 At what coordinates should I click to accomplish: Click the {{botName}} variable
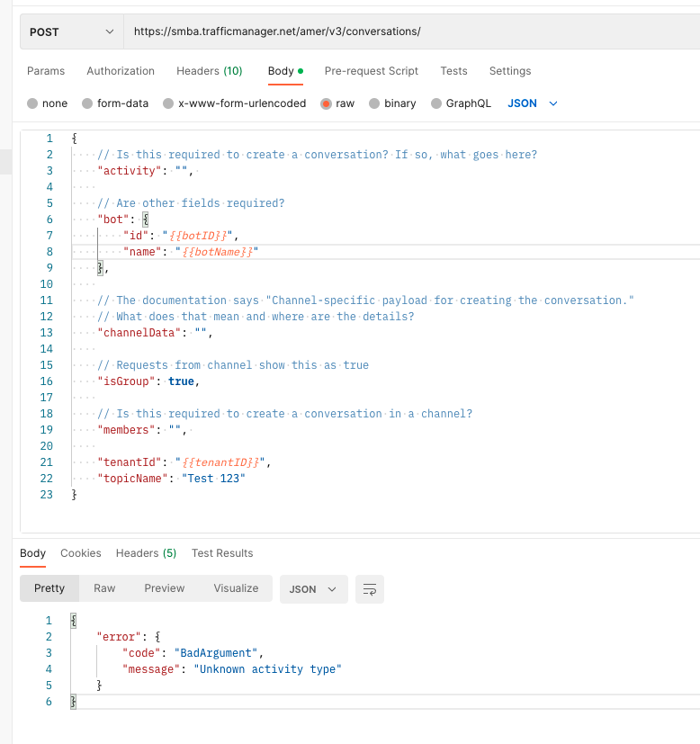[217, 252]
